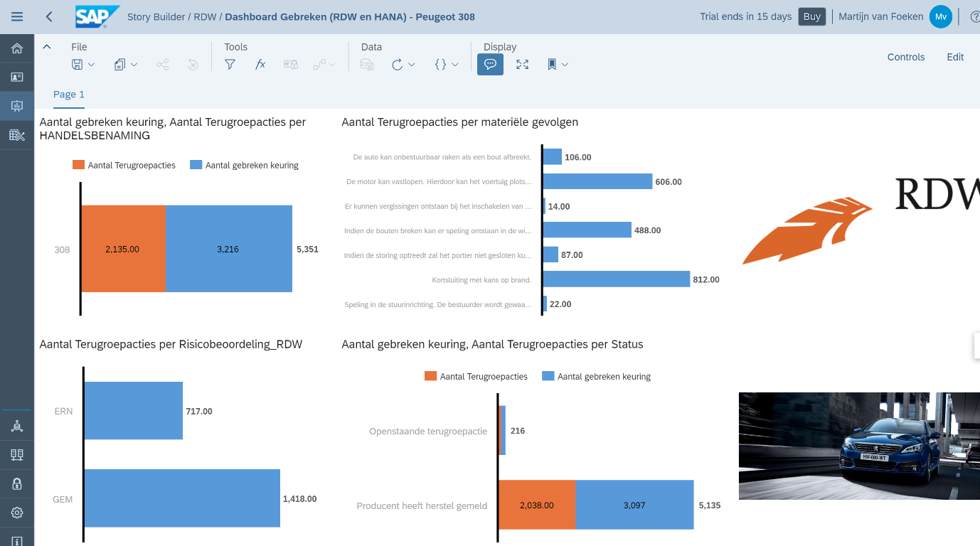Viewport: 980px width, 546px height.
Task: Go back using the left chevron
Action: pyautogui.click(x=49, y=16)
